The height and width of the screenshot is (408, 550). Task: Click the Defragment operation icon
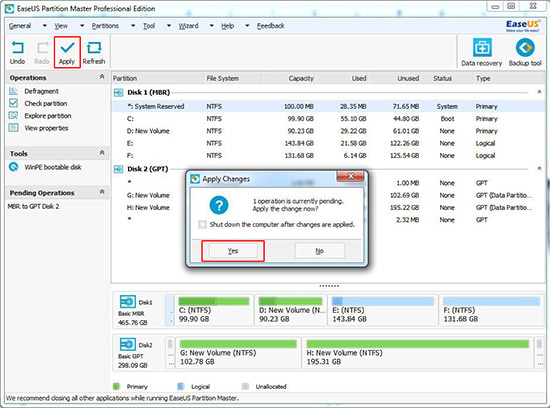[x=13, y=91]
